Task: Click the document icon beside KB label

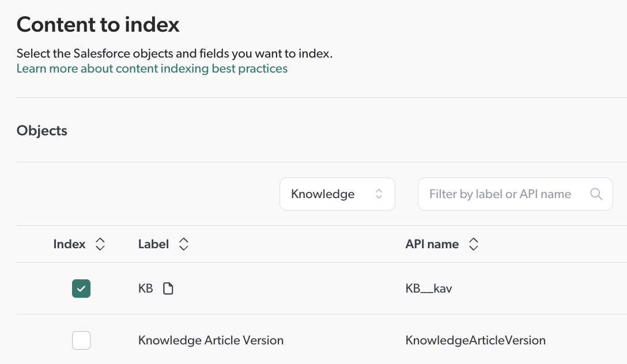Action: pyautogui.click(x=168, y=288)
